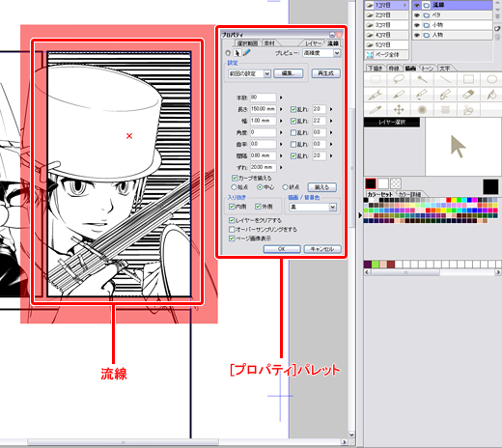Open the 枠線 tool tab
The image size is (502, 448).
click(394, 69)
